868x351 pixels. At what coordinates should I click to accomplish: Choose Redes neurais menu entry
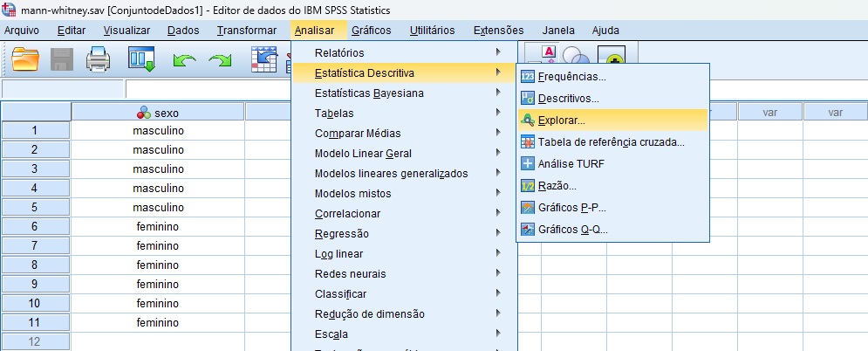[403, 273]
